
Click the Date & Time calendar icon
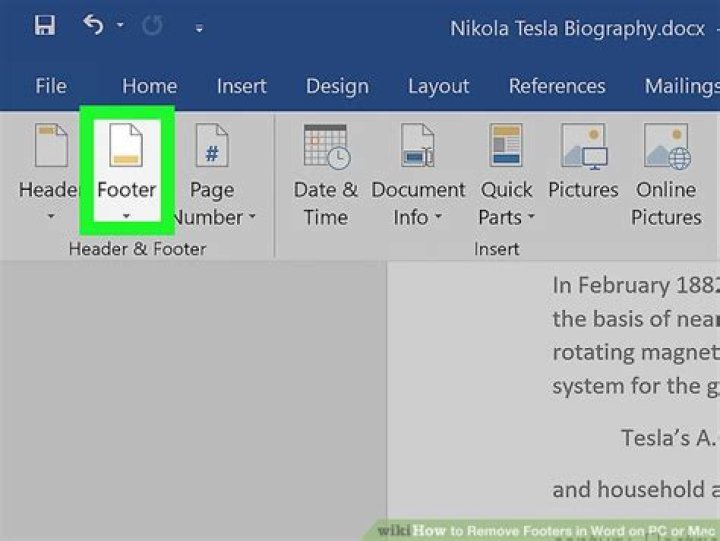[x=326, y=146]
